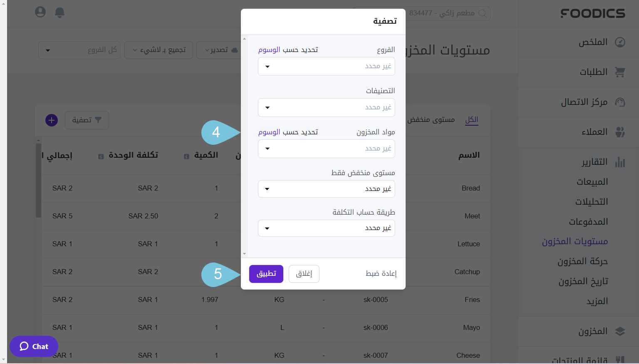Open notifications bell icon
The width and height of the screenshot is (639, 364).
point(60,12)
